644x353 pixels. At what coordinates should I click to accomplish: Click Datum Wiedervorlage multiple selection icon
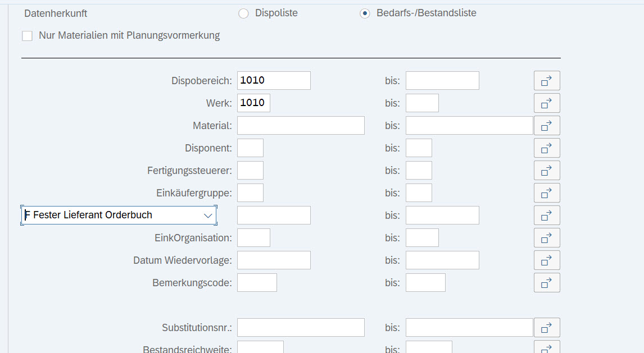pyautogui.click(x=547, y=260)
